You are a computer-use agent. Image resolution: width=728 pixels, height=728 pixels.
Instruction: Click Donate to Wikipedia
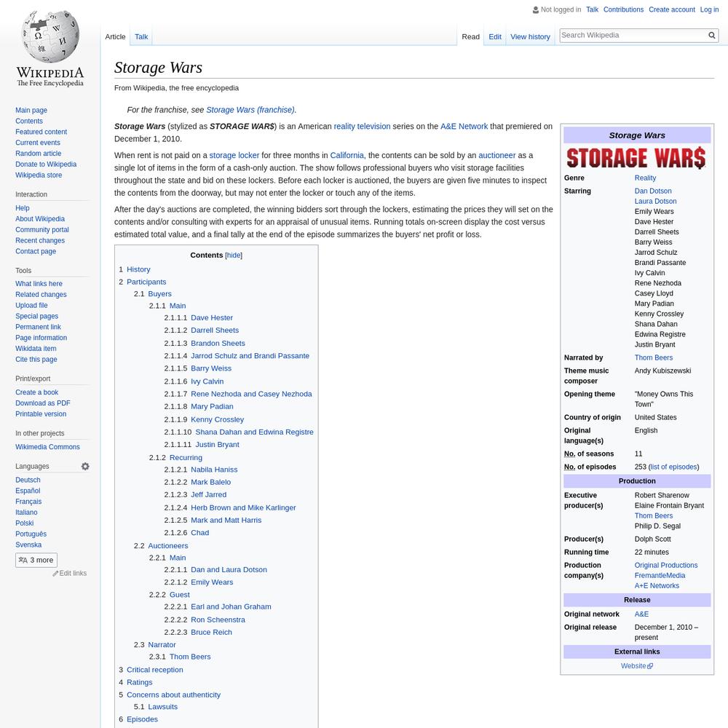click(46, 164)
